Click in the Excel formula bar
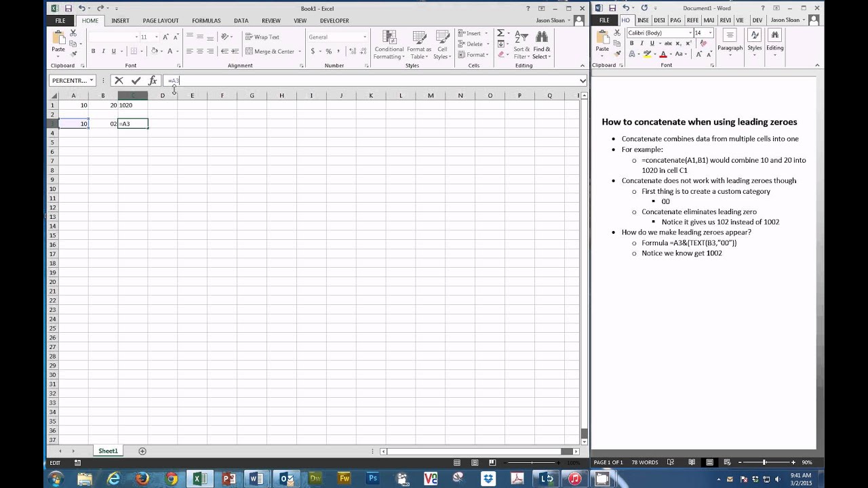The width and height of the screenshot is (868, 488). click(372, 81)
